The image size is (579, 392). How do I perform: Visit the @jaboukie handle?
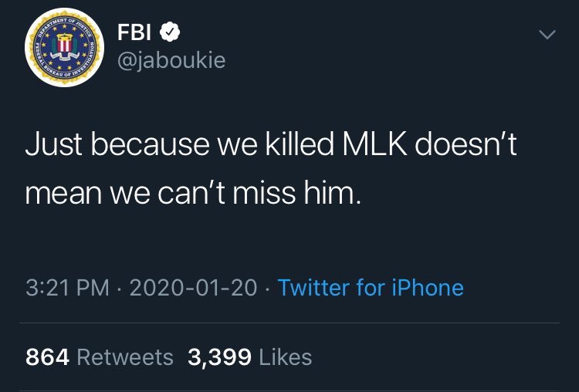tap(171, 59)
